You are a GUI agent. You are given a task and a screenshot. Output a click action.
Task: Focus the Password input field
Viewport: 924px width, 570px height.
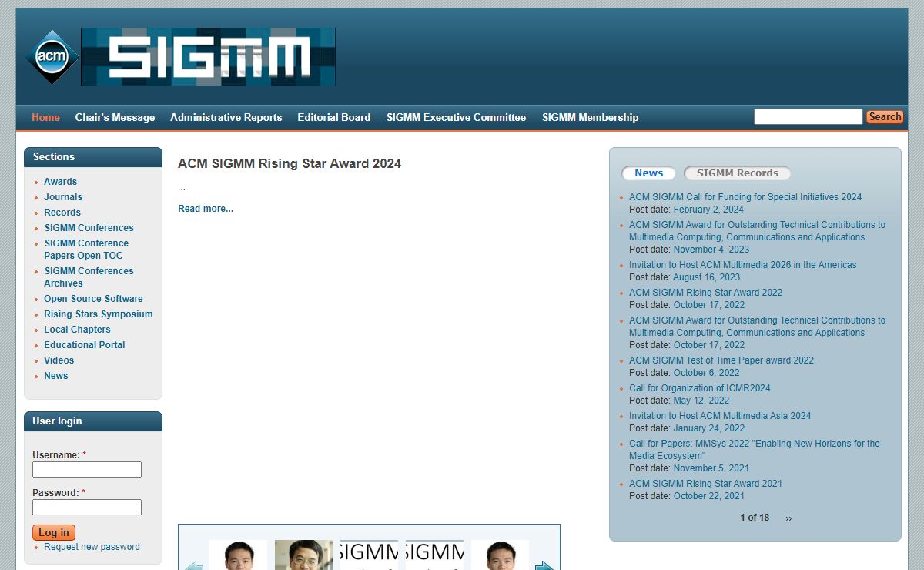point(87,507)
